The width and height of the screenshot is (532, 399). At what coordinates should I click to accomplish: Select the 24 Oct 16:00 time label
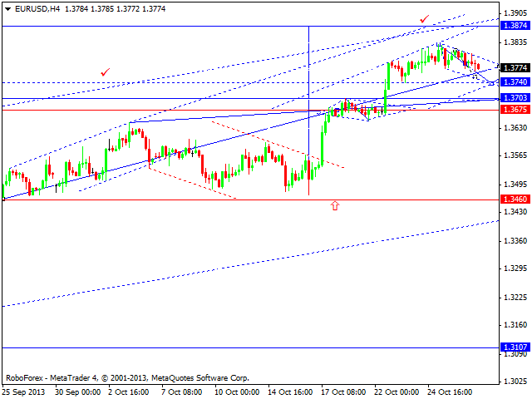coord(450,392)
